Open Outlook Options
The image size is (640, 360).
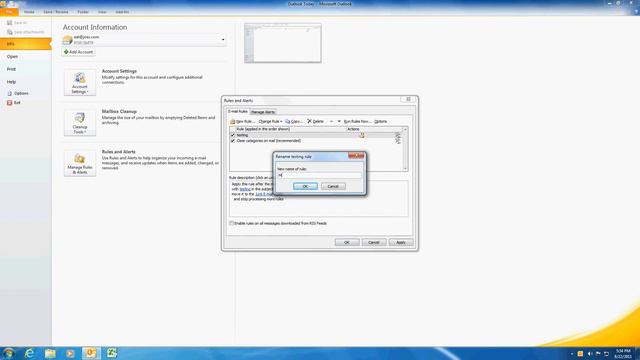(18, 93)
